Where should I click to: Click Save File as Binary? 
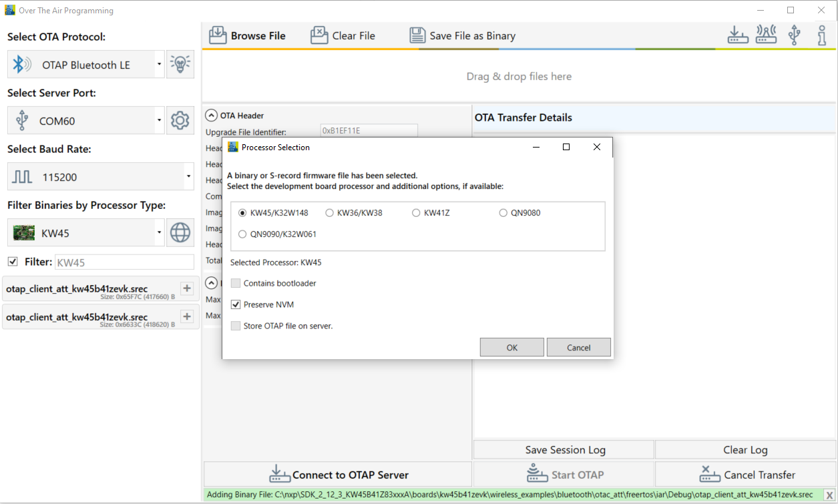(x=462, y=36)
